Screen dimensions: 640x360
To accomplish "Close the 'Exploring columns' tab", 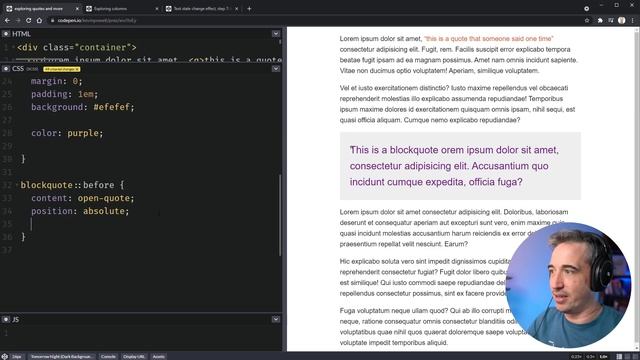I will point(157,9).
